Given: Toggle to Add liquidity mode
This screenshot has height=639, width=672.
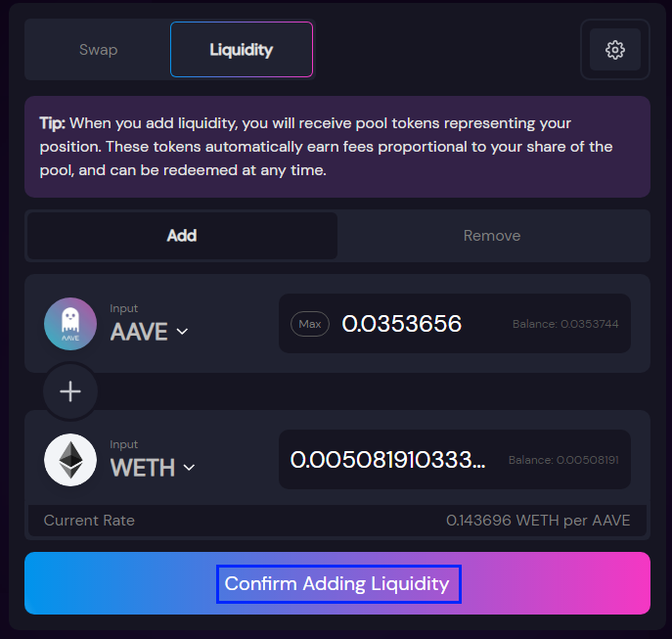Looking at the screenshot, I should pos(182,236).
